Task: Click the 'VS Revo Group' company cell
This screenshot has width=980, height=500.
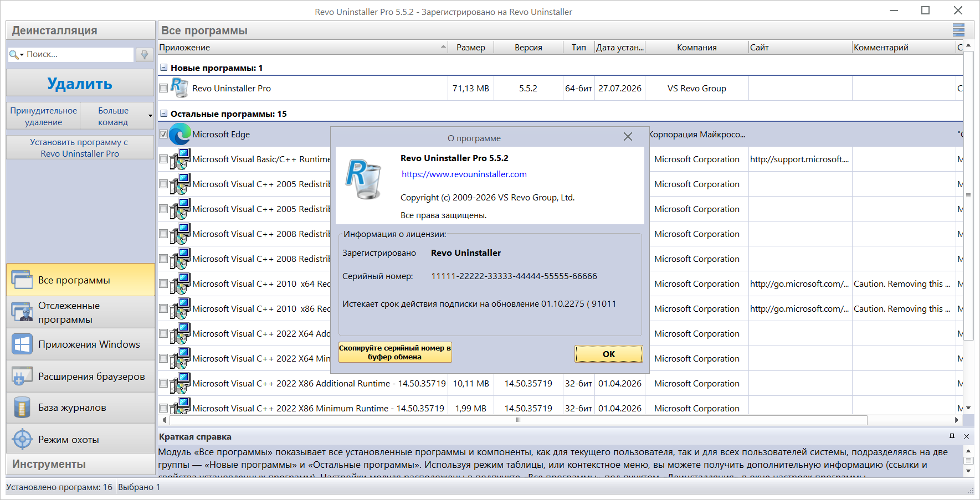Action: 697,88
